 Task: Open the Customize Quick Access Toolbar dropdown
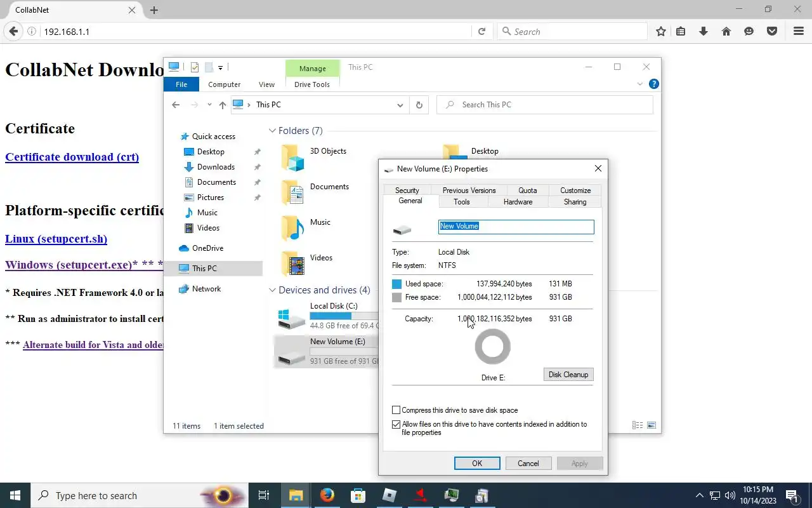pyautogui.click(x=220, y=67)
